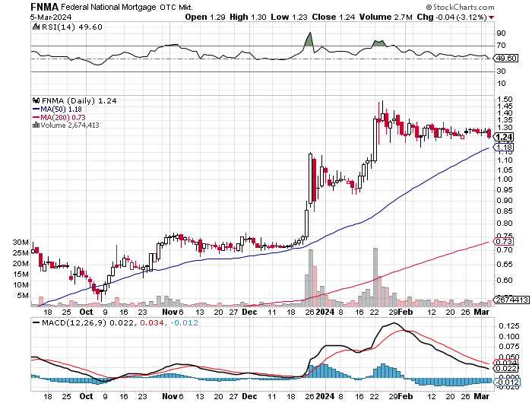Image resolution: width=532 pixels, height=403 pixels.
Task: Click the 1.00 price axis label
Action: click(x=505, y=179)
